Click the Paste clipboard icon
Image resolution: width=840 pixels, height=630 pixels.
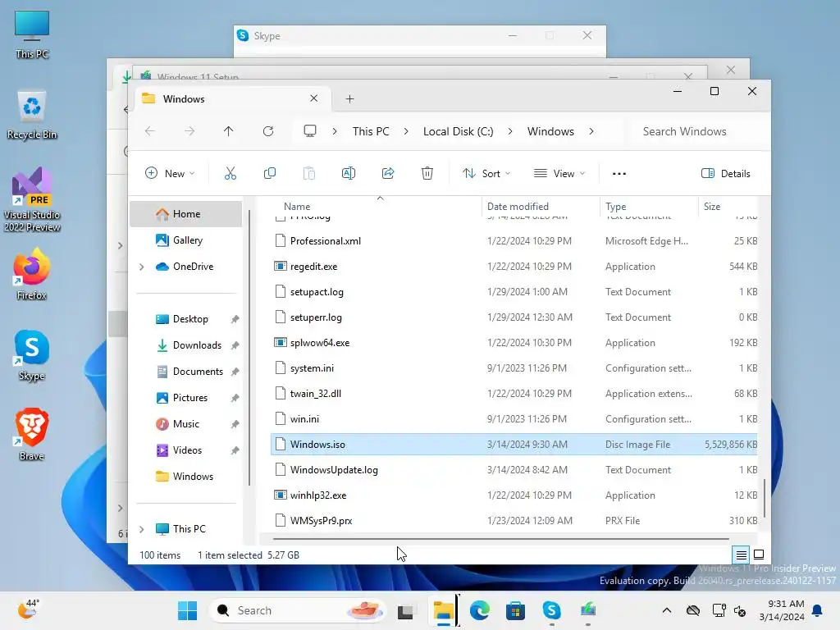(309, 173)
